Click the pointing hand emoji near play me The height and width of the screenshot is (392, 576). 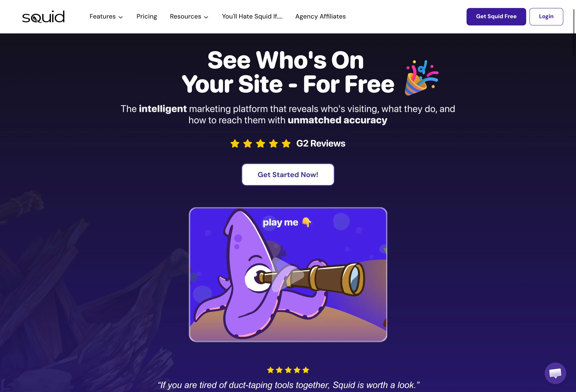pyautogui.click(x=307, y=222)
